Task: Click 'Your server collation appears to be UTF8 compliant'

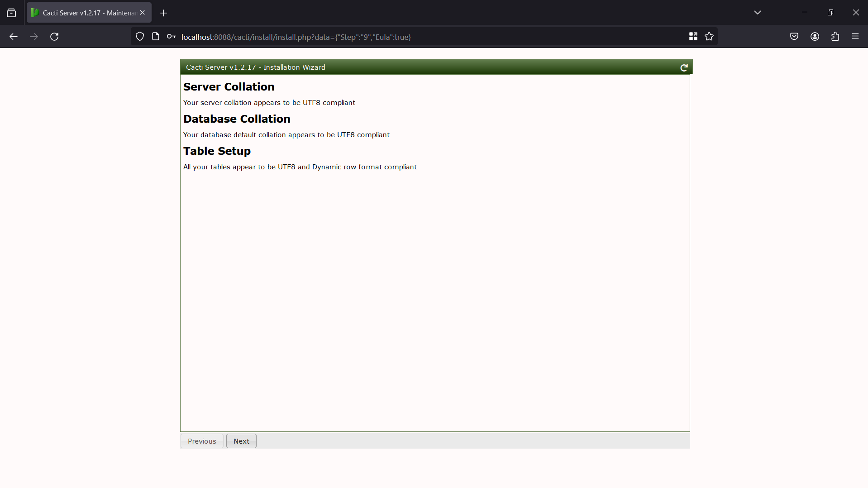Action: click(269, 103)
